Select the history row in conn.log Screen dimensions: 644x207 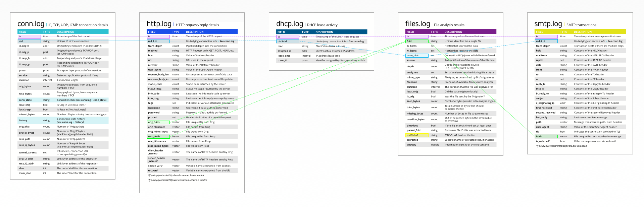pos(63,121)
